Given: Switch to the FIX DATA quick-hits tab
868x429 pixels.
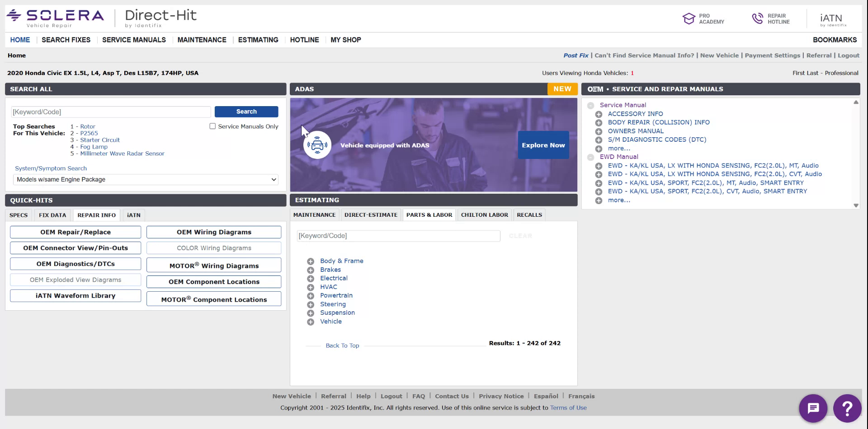Looking at the screenshot, I should coord(52,215).
